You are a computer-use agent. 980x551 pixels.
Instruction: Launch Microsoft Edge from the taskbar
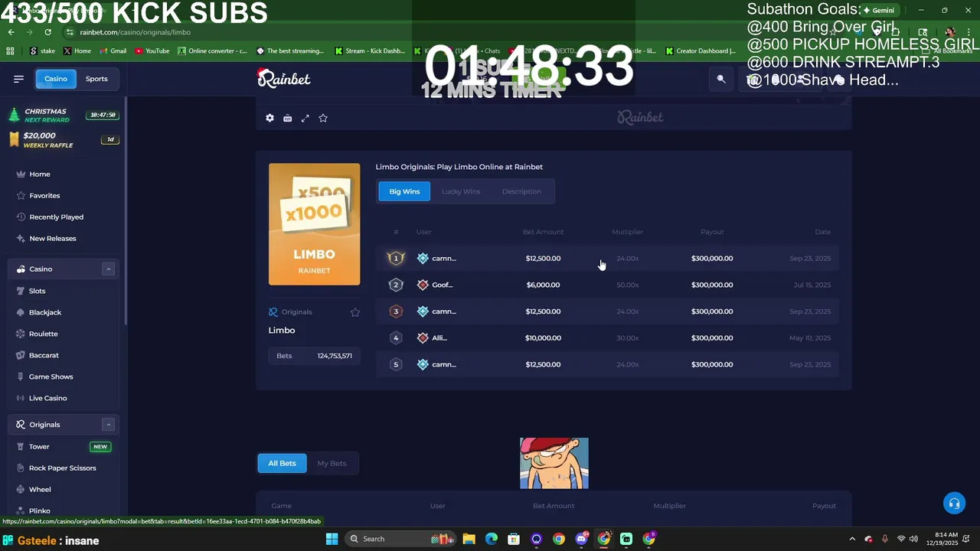point(491,539)
